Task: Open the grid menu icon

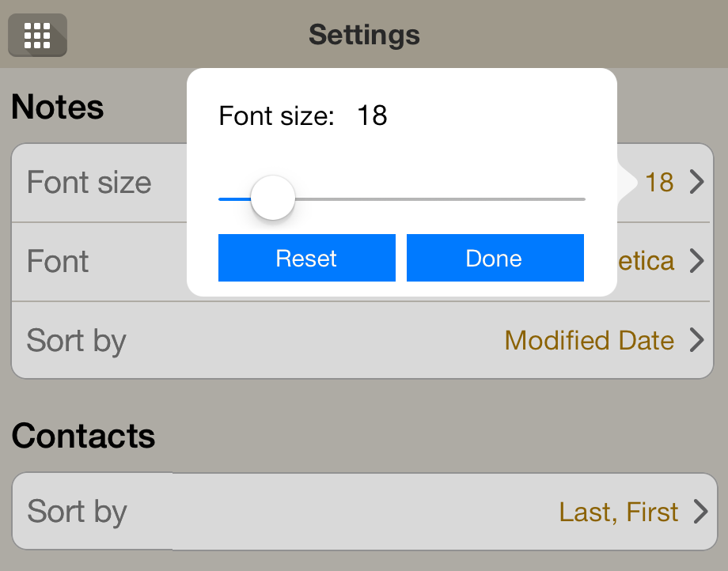Action: (x=38, y=36)
